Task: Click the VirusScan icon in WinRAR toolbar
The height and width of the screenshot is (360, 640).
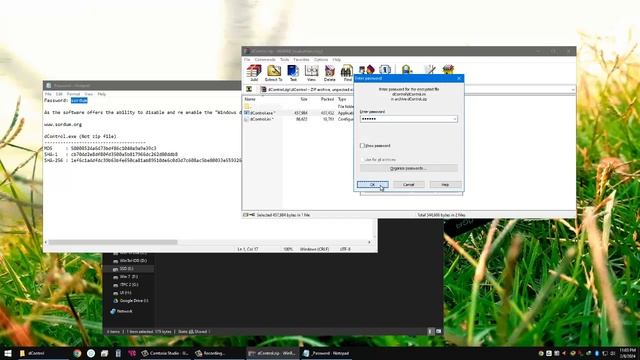Action: click(x=407, y=69)
